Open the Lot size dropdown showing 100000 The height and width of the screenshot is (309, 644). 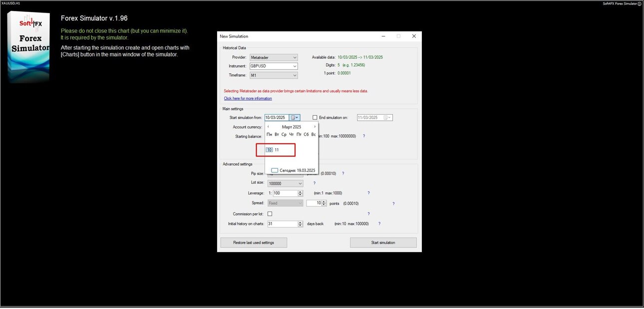click(286, 183)
